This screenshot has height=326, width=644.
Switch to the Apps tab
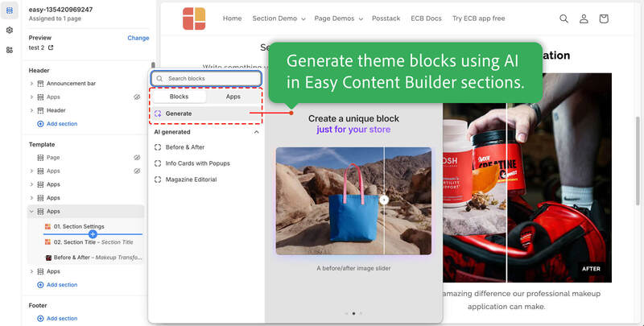coord(233,97)
